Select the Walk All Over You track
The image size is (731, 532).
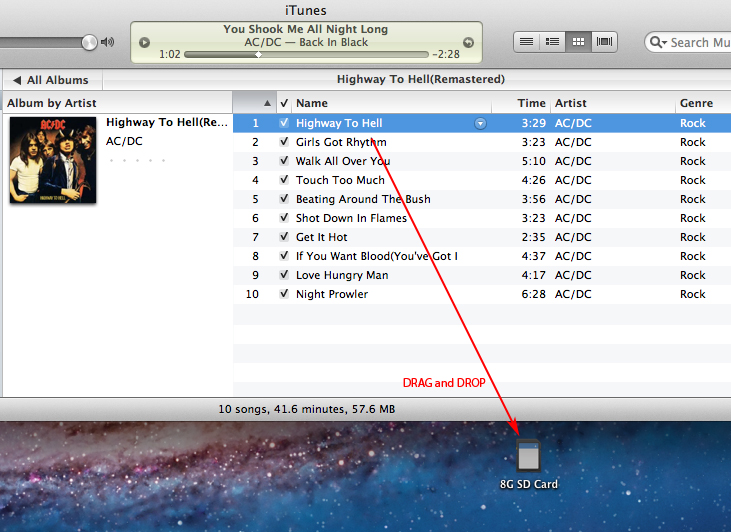coord(482,161)
